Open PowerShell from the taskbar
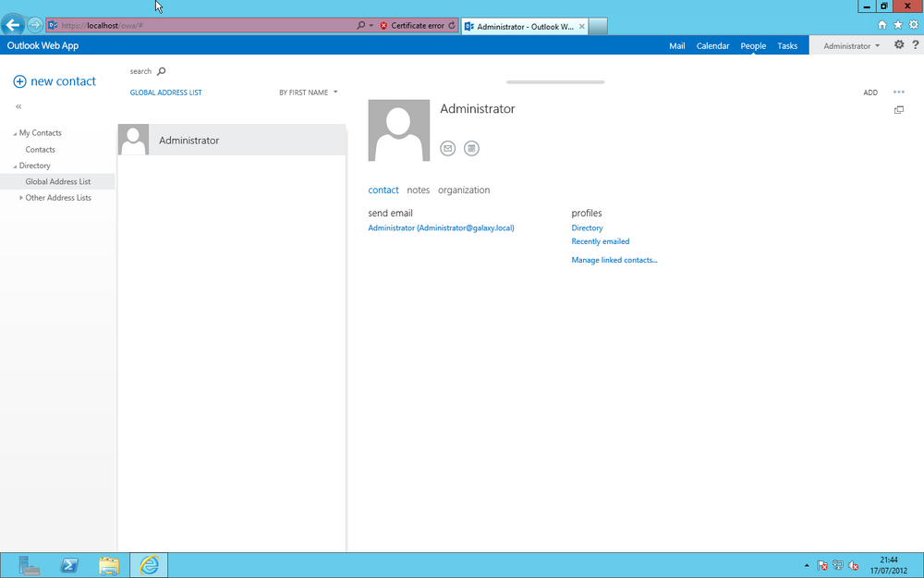Viewport: 924px width, 578px height. click(x=69, y=565)
